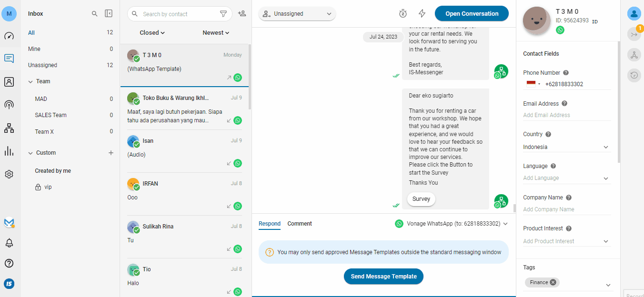Switch to the Comment tab
Image resolution: width=644 pixels, height=297 pixels.
[x=300, y=224]
